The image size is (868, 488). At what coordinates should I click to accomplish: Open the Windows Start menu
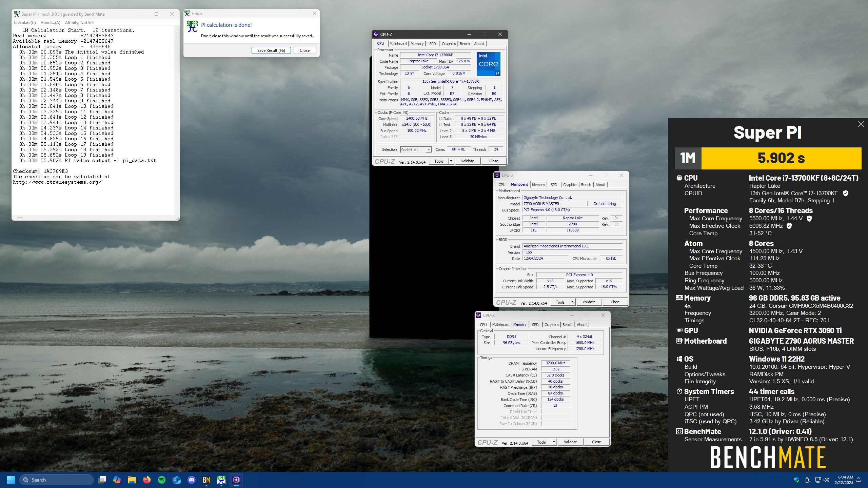pos(11,480)
